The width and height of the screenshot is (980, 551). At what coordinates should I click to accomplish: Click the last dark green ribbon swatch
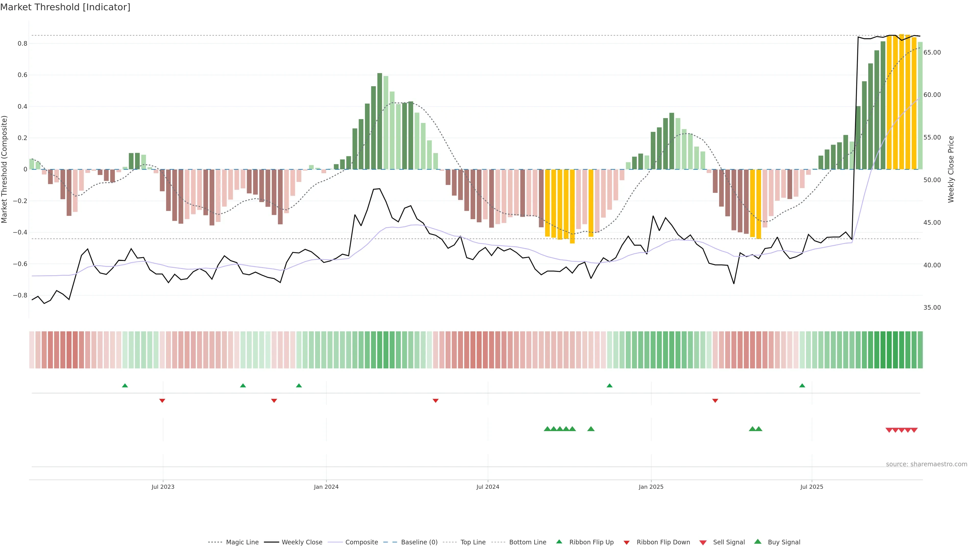click(920, 350)
